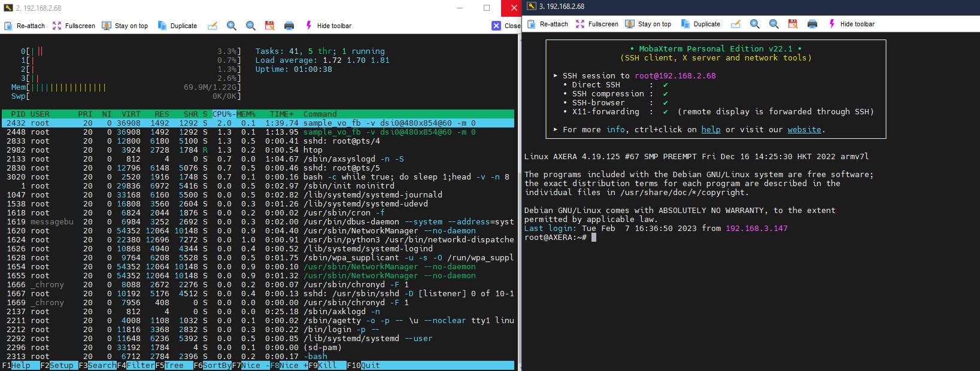
Task: Zoom out terminal text in right window
Action: point(774,24)
